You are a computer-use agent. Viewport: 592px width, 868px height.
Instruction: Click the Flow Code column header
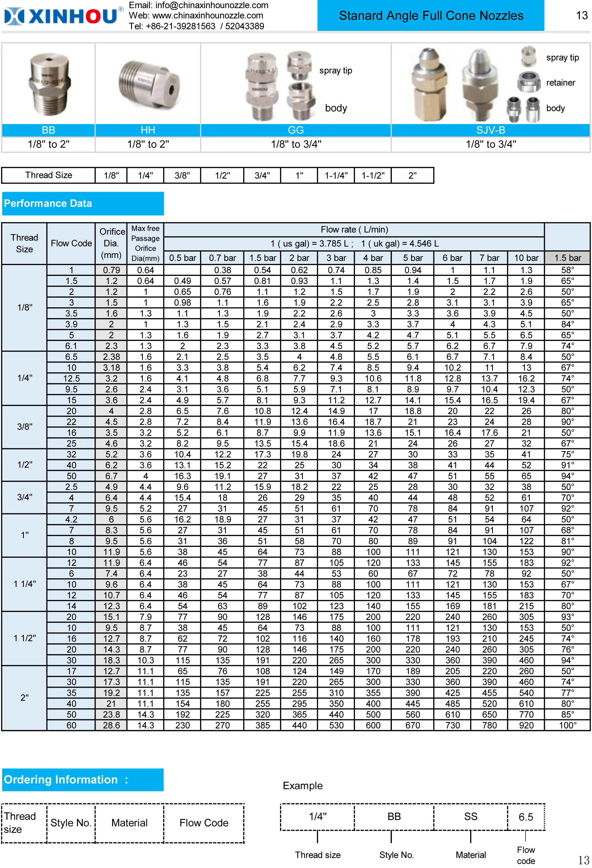point(71,243)
